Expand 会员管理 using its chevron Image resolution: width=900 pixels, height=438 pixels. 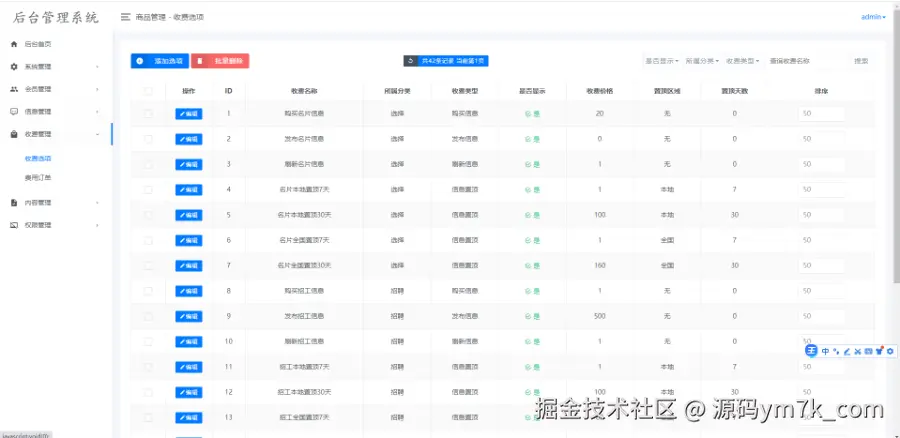click(97, 89)
